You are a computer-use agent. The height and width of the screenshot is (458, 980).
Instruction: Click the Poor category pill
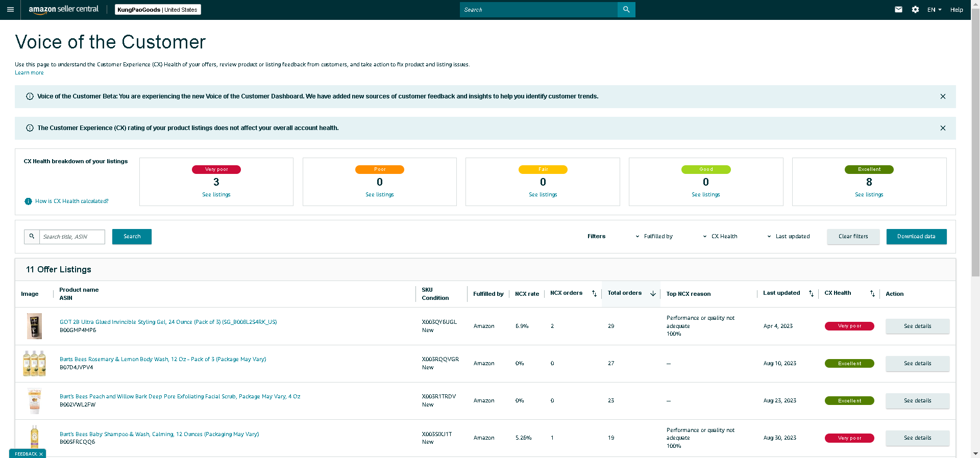pos(380,170)
